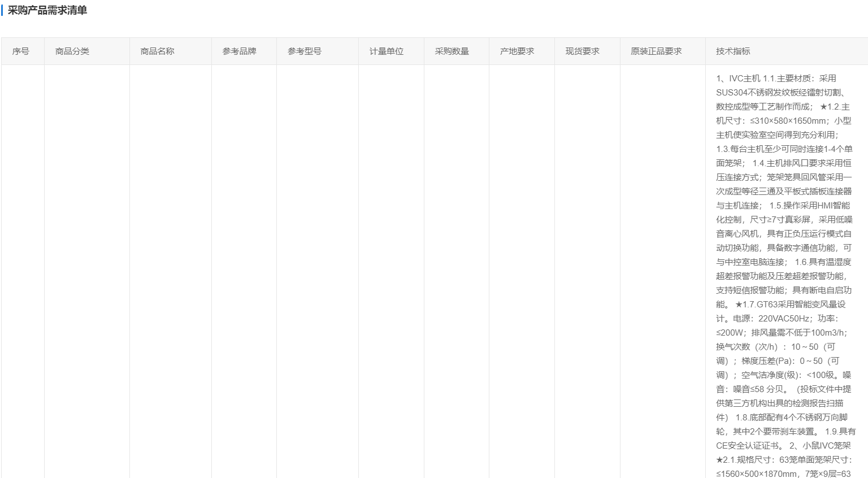
Task: Select the 产地要求 column header
Action: click(x=517, y=51)
